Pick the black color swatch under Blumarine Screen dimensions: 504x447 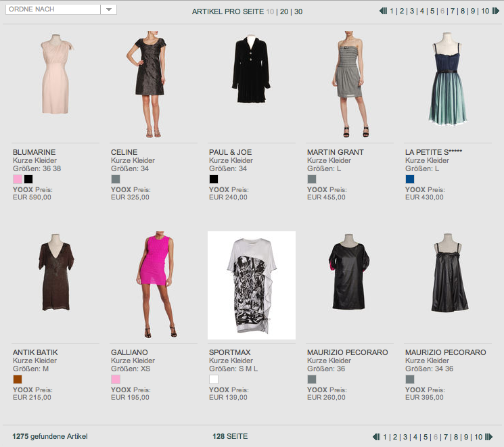(x=28, y=179)
